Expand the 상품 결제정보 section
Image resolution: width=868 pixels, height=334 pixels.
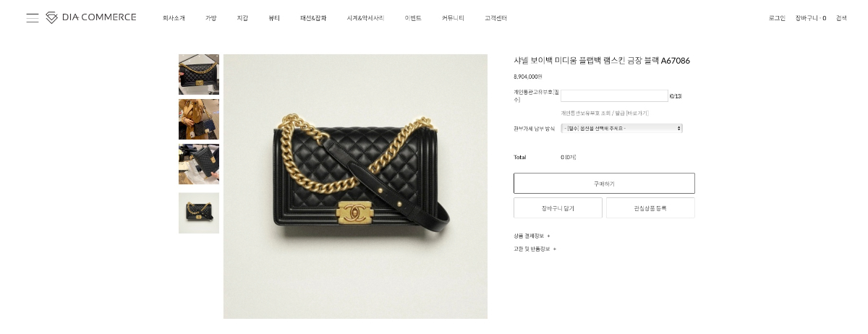click(x=532, y=236)
